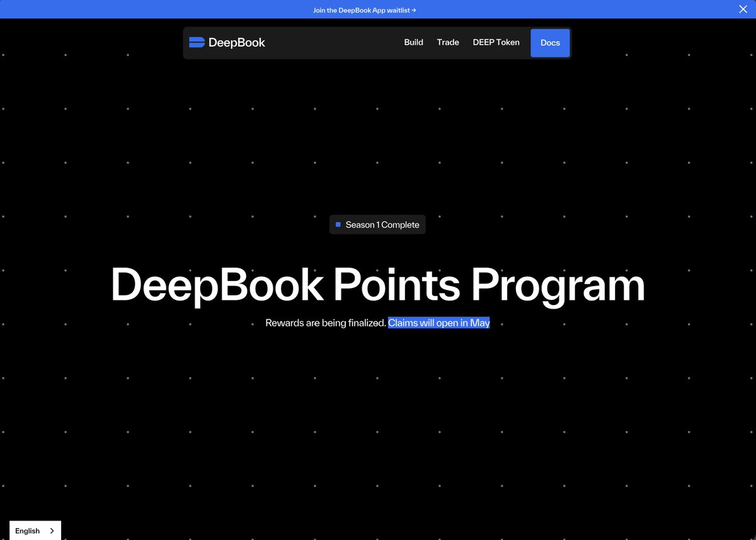The height and width of the screenshot is (540, 756).
Task: Click the blue Docs button
Action: click(x=550, y=43)
